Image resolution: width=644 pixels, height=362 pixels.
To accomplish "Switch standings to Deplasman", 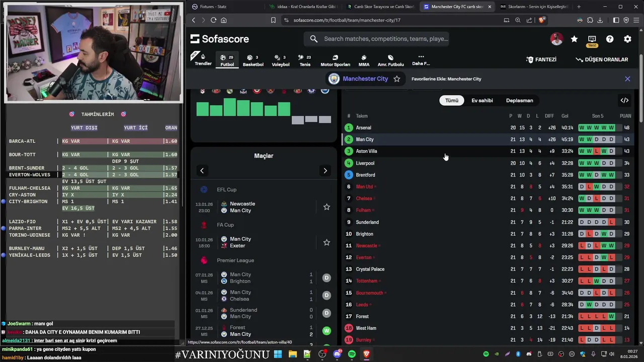I will (x=519, y=101).
